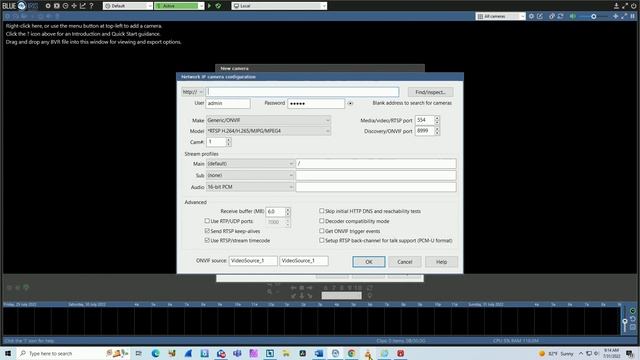Screen dimensions: 640x360
Task: Click Help in camera configuration dialog
Action: coord(441,262)
